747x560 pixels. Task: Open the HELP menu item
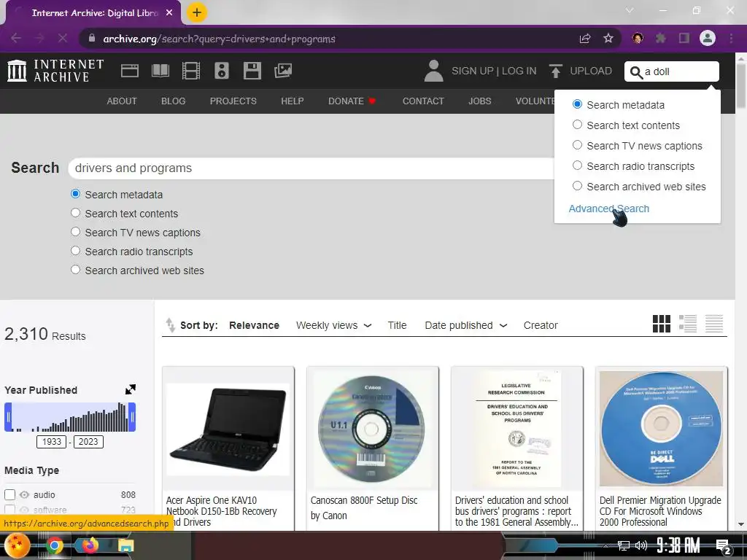click(292, 101)
